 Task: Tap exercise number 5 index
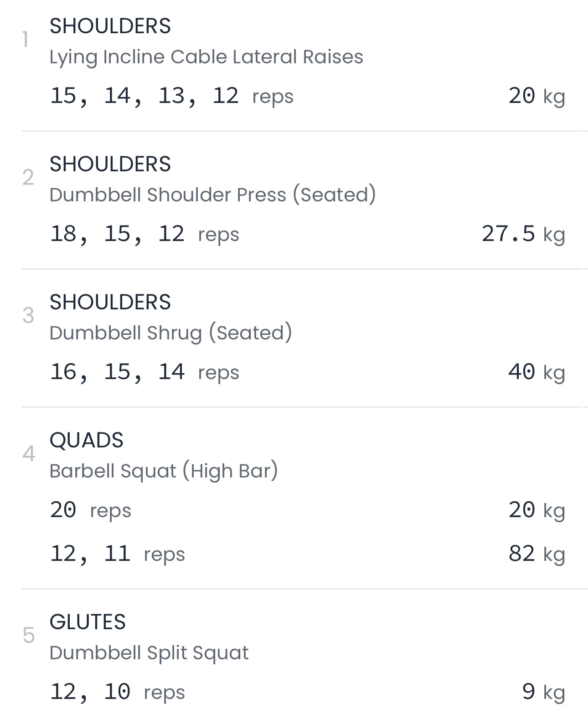[28, 636]
